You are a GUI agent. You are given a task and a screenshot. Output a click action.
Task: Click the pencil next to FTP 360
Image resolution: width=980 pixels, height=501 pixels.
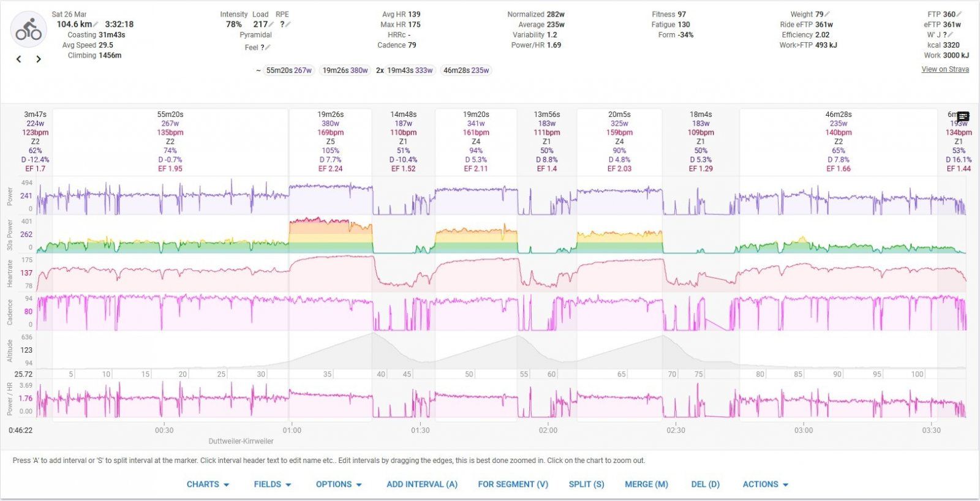point(959,14)
